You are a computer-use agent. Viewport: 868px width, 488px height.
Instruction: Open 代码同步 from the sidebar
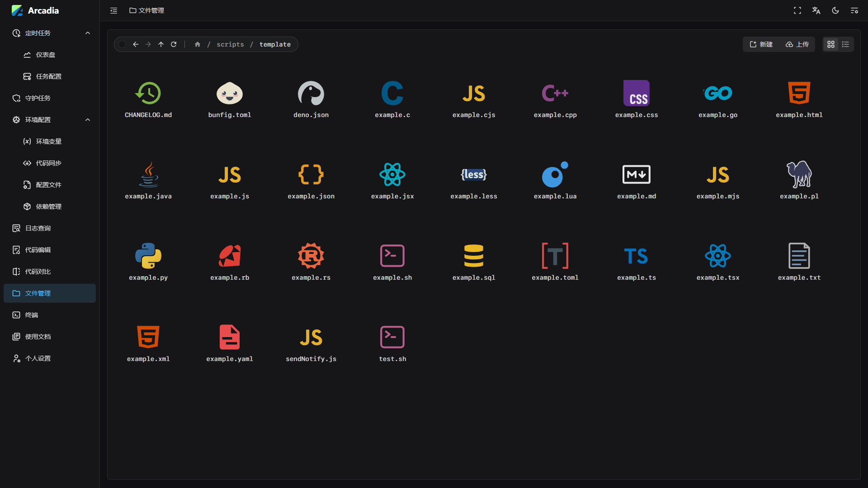[50, 163]
